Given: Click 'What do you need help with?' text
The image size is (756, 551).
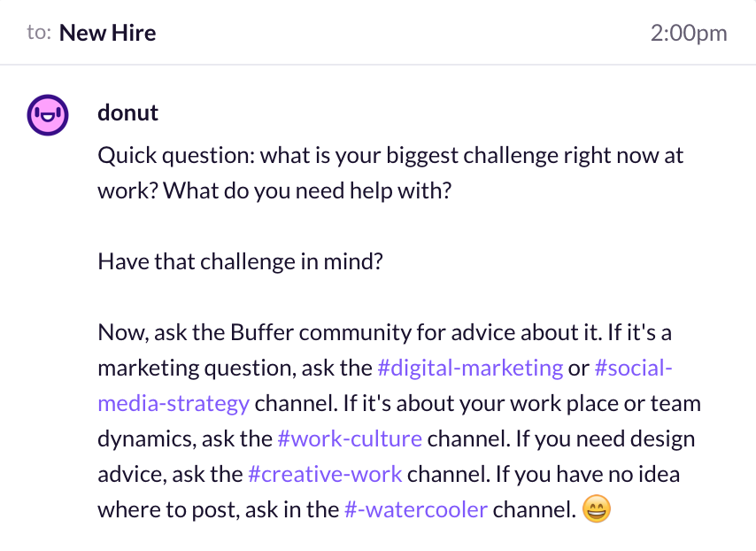Looking at the screenshot, I should 307,190.
